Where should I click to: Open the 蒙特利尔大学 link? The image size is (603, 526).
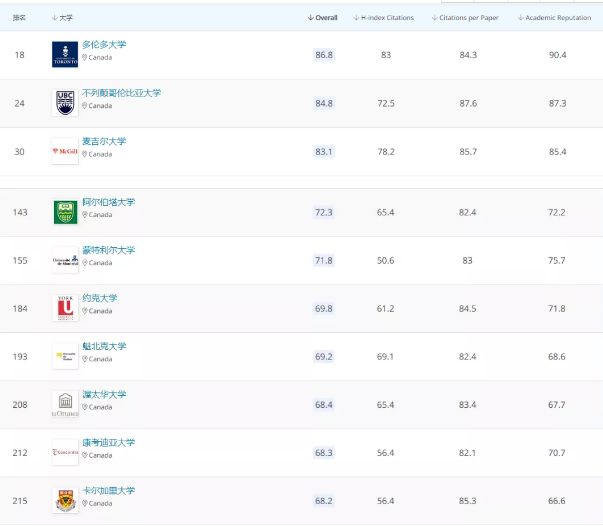(x=108, y=250)
